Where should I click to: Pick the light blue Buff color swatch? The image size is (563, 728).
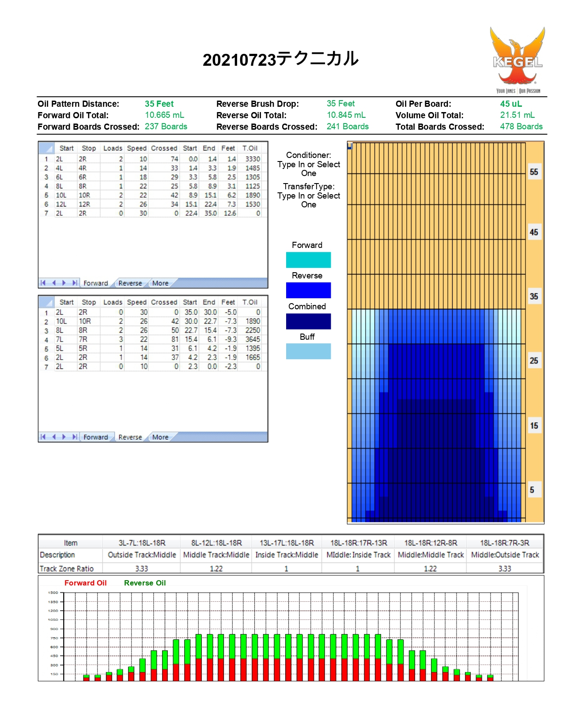coord(308,351)
